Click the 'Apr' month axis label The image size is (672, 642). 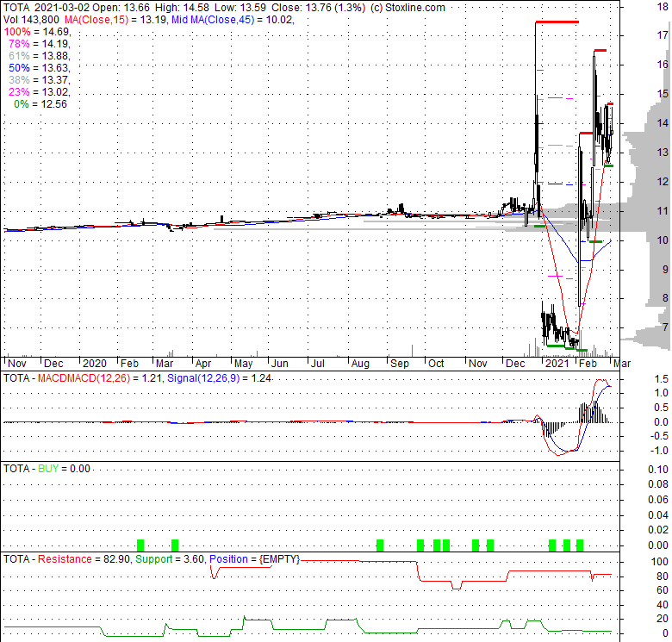click(203, 364)
